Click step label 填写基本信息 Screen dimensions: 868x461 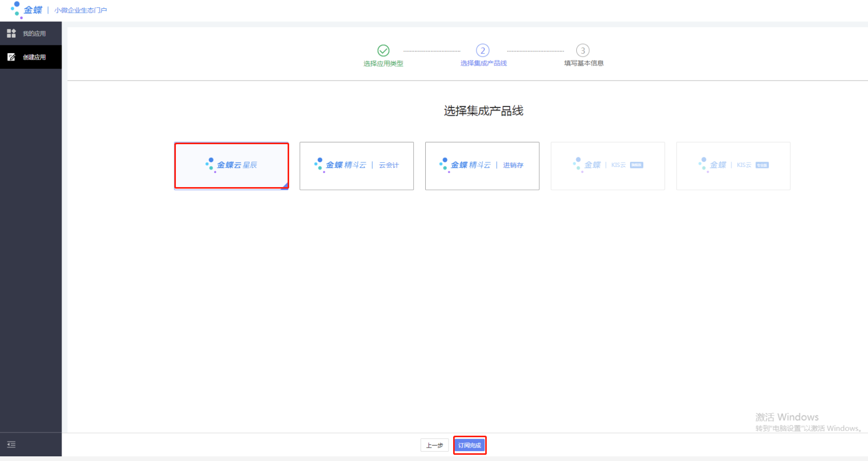tap(584, 63)
